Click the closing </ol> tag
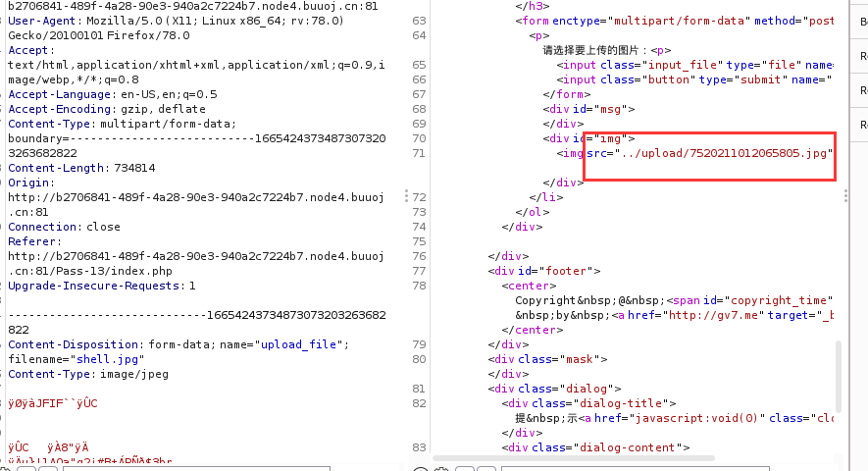 click(x=533, y=212)
